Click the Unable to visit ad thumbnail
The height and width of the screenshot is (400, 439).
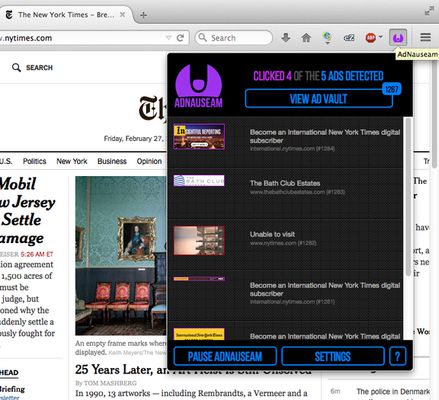199,240
